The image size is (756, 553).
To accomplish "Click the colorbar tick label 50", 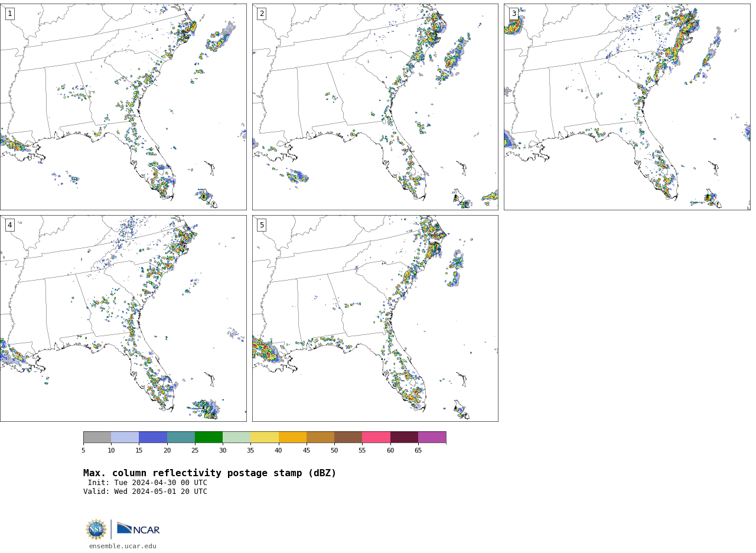I will [334, 451].
